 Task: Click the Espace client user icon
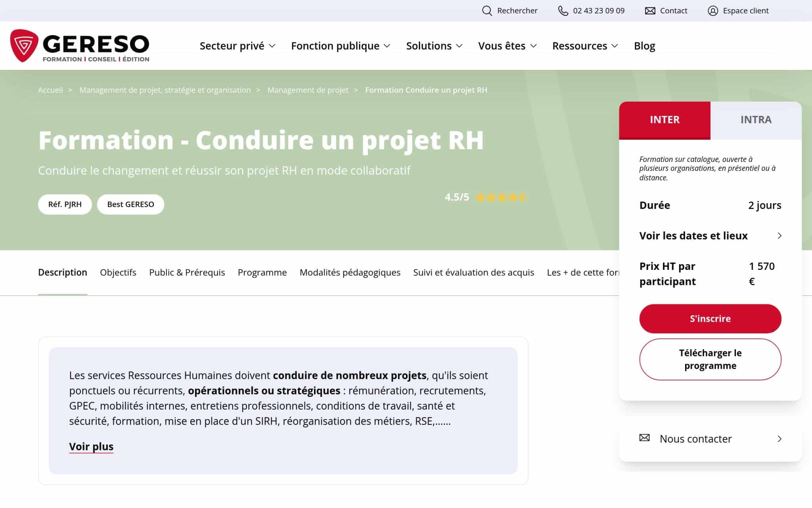713,11
